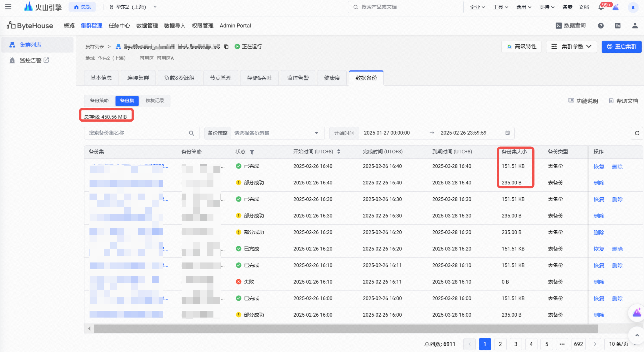This screenshot has height=352, width=644.
Task: Click the top product search field
Action: (406, 7)
